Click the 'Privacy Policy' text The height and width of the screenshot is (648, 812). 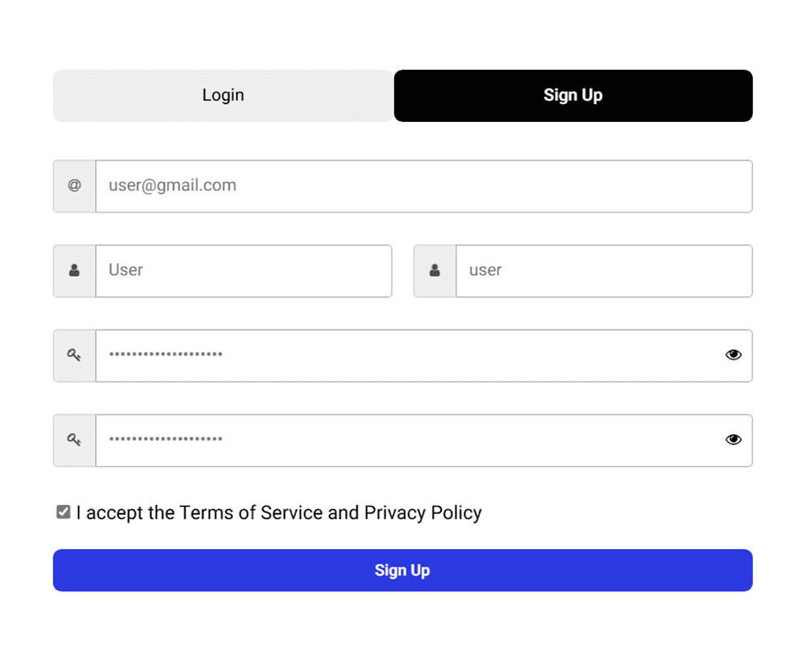[x=422, y=513]
